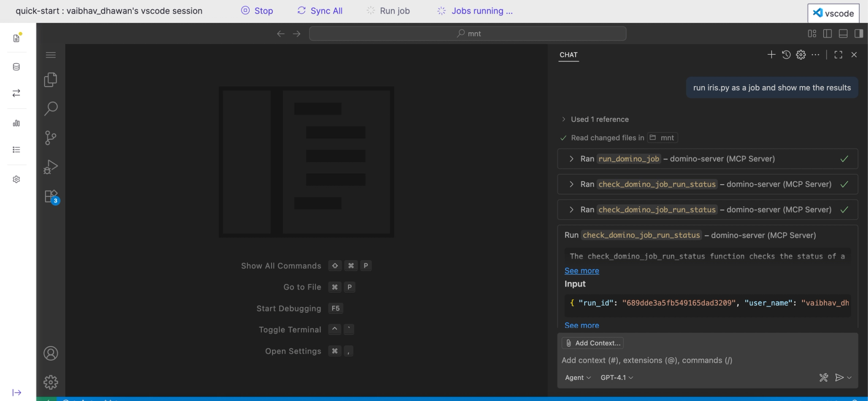This screenshot has height=401, width=868.
Task: Open the Agent mode dropdown
Action: click(x=578, y=377)
